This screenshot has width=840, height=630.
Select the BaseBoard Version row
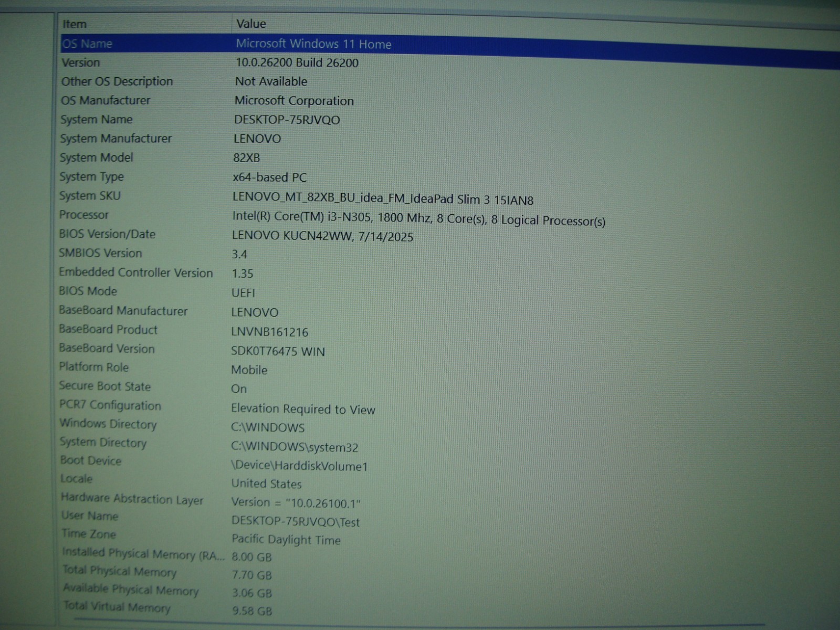(107, 349)
